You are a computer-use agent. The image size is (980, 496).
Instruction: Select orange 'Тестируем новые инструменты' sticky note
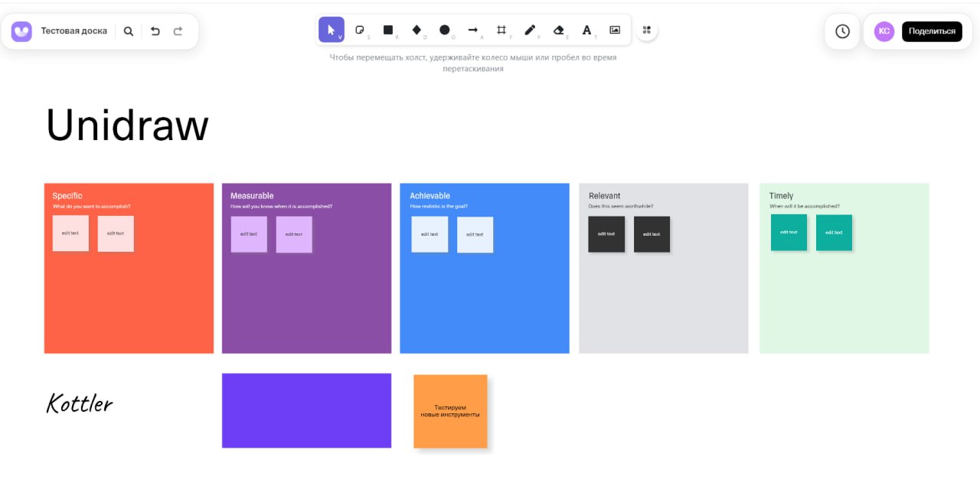[x=450, y=411]
